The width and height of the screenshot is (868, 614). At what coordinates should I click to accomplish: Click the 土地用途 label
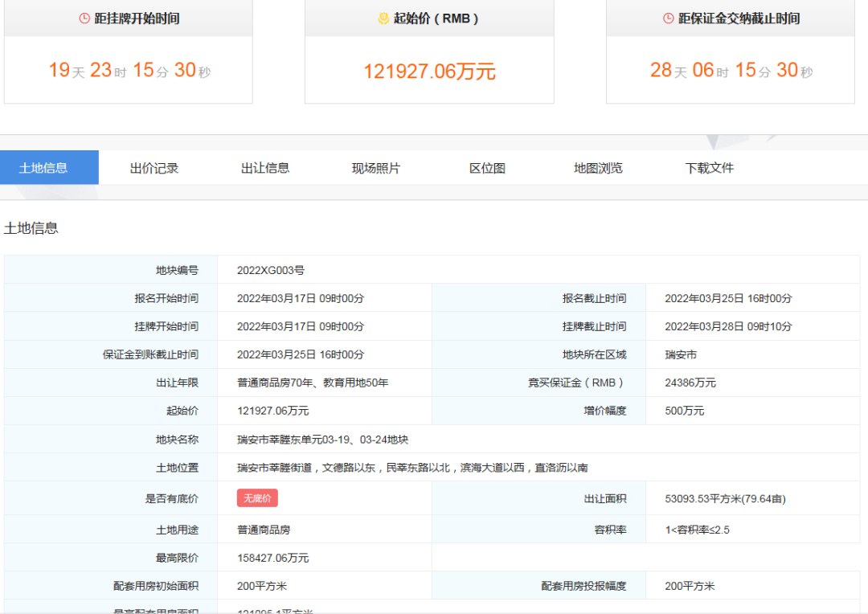[177, 530]
